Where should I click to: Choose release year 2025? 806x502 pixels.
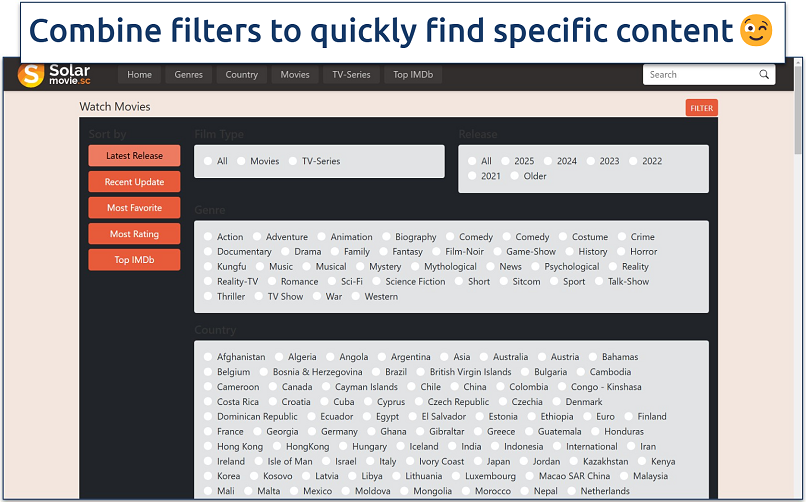(x=505, y=161)
